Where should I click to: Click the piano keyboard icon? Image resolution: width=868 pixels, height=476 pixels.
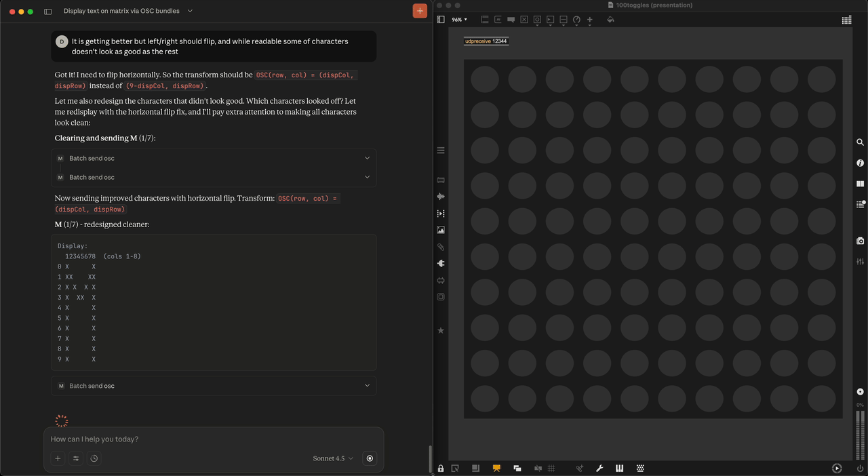(620, 469)
